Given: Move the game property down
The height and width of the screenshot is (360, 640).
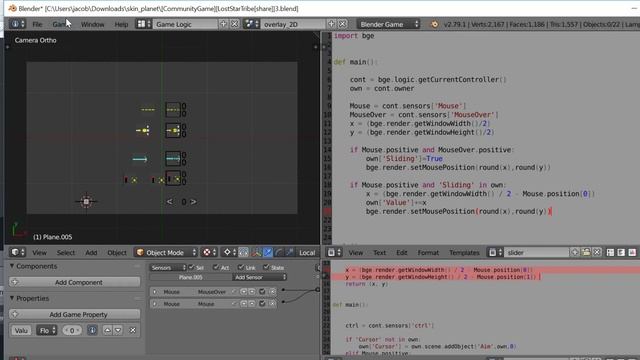Looking at the screenshot, I should point(118,330).
